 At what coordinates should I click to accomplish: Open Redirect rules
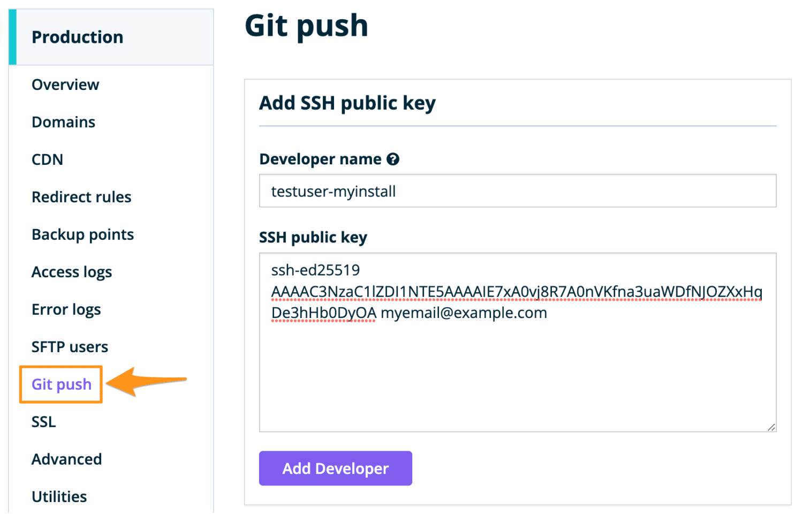tap(81, 197)
